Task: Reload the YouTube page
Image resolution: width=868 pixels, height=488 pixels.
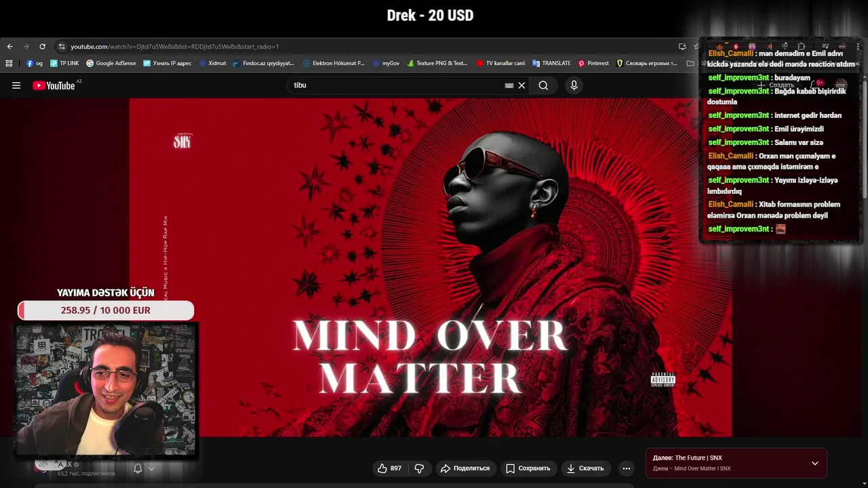Action: (42, 47)
